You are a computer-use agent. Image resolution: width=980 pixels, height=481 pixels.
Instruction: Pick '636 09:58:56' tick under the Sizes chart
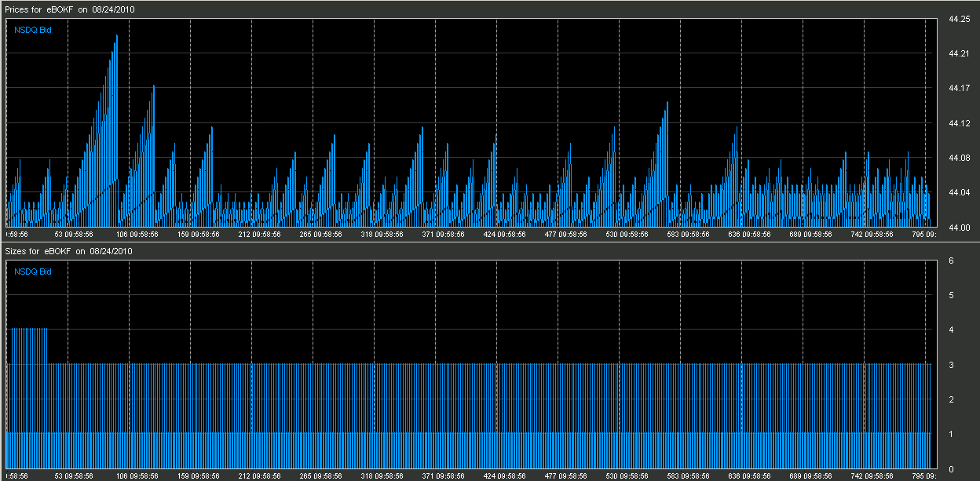751,476
